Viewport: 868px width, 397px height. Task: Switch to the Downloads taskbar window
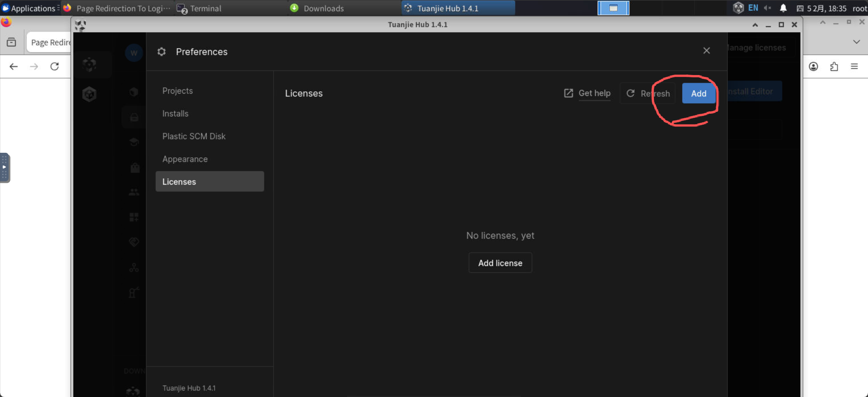(x=344, y=8)
